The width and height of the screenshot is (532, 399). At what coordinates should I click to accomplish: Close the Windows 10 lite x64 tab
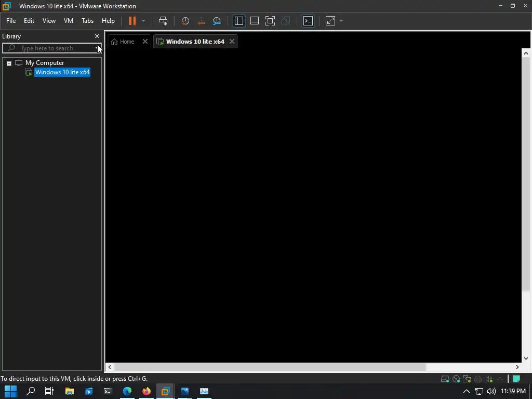232,42
